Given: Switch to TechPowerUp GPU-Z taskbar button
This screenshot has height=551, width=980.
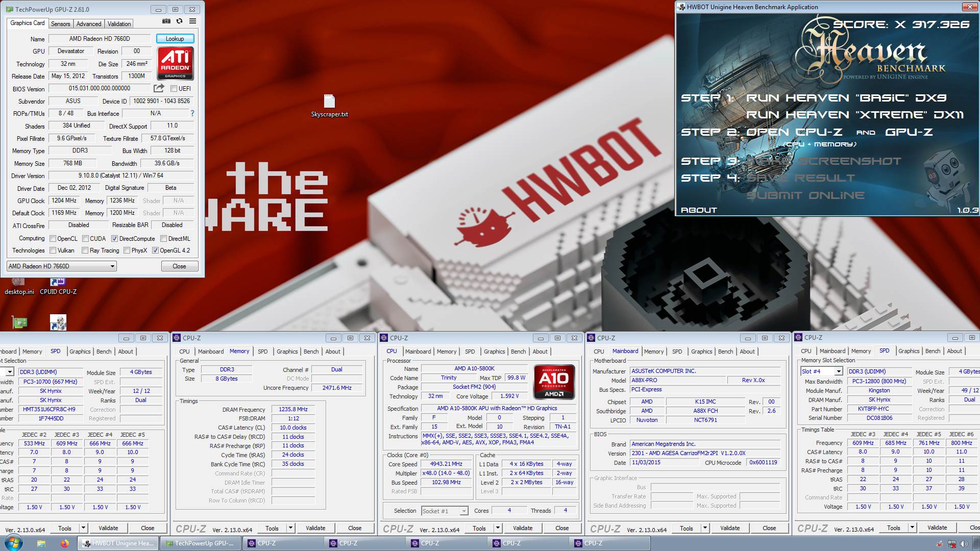Looking at the screenshot, I should [x=200, y=543].
